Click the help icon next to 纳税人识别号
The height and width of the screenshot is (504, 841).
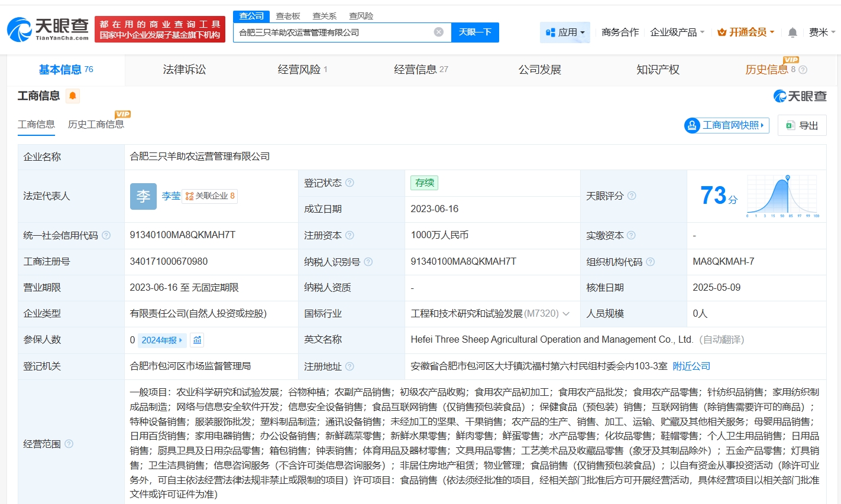click(x=368, y=262)
